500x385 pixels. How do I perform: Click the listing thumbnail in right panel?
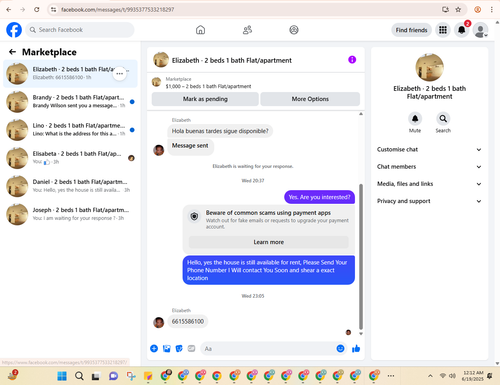tap(429, 67)
